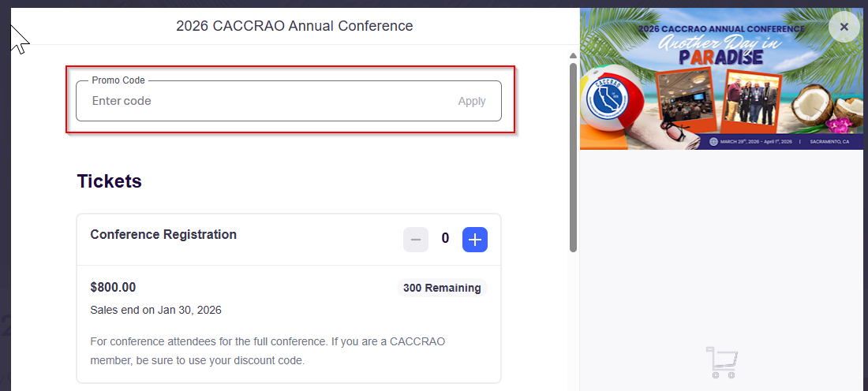This screenshot has width=868, height=391.
Task: Apply the promo code
Action: point(472,101)
